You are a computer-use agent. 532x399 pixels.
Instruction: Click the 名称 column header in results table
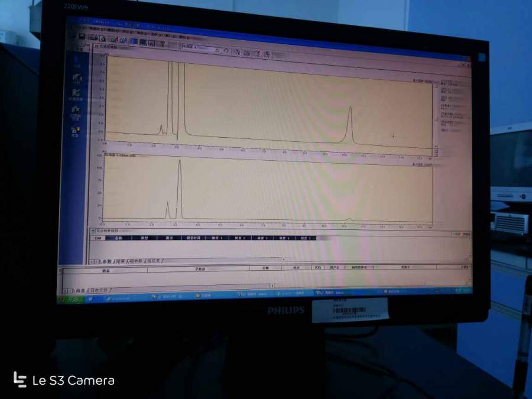tap(118, 238)
